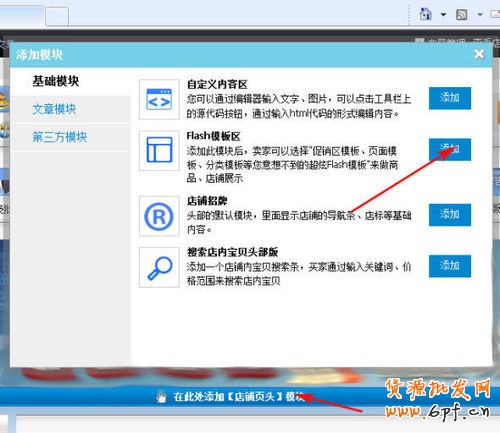Screen dimensions: 500x433
Task: Add the 店铺招牌 module
Action: coord(450,215)
